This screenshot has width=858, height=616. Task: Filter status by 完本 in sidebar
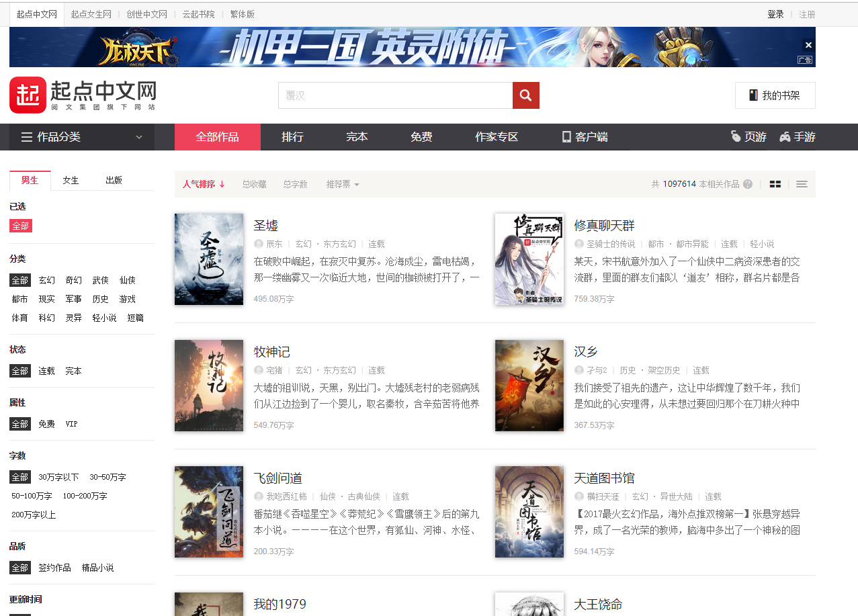(73, 371)
